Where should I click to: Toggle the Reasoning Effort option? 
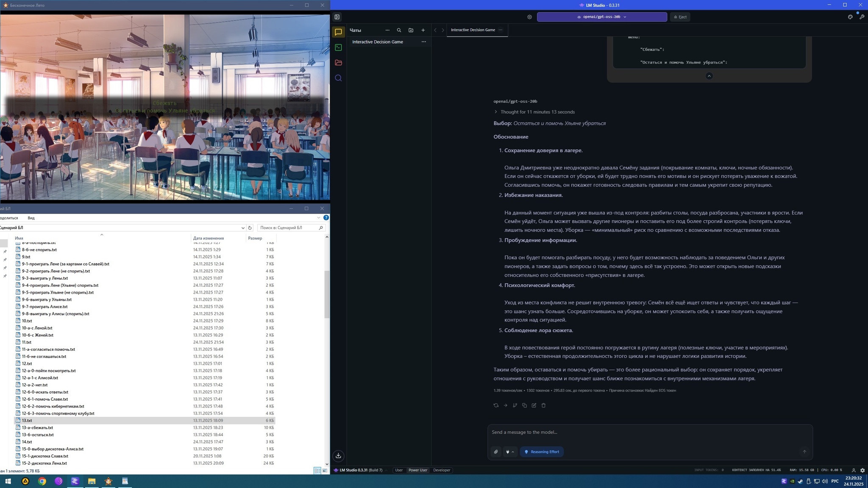542,452
